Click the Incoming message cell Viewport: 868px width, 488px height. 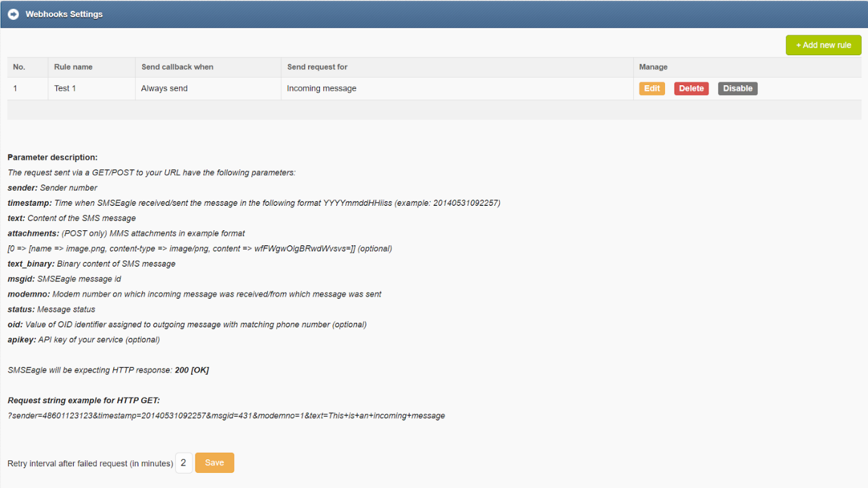[457, 88]
